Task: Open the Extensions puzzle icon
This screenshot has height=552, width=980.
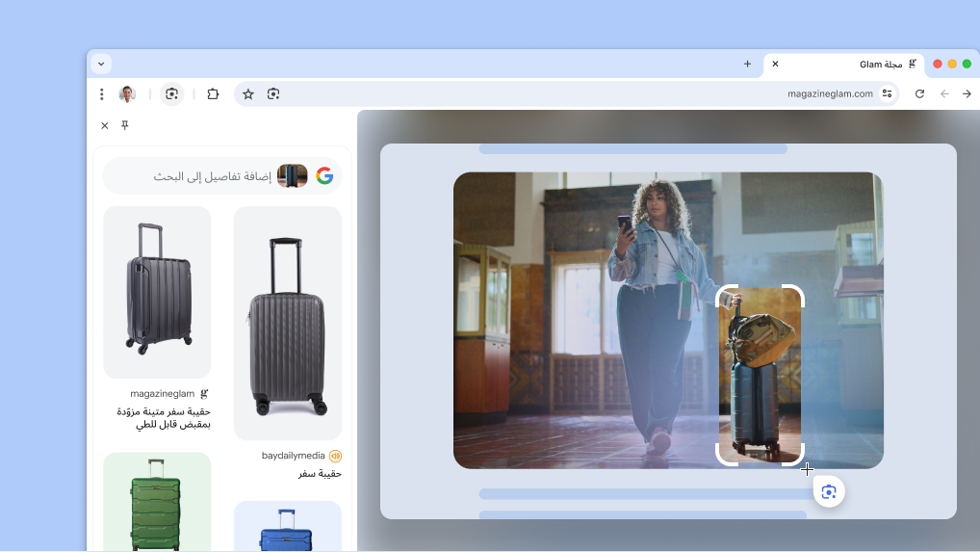Action: pyautogui.click(x=214, y=94)
